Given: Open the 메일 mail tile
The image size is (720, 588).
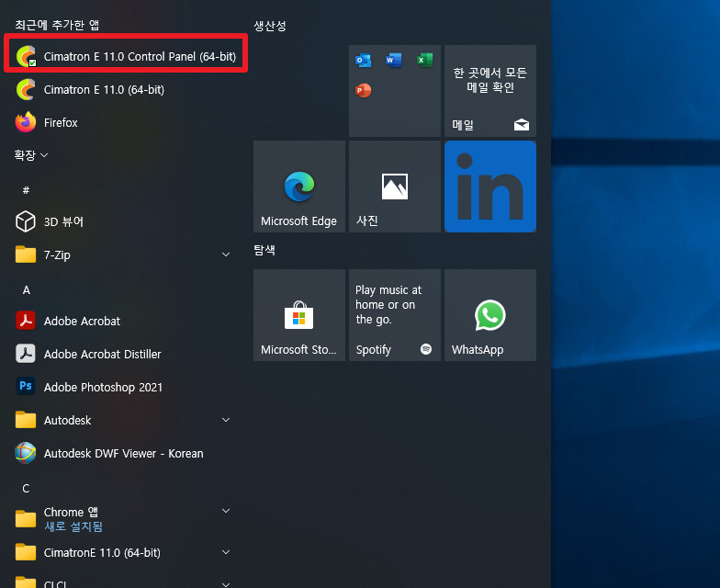Looking at the screenshot, I should 490,91.
